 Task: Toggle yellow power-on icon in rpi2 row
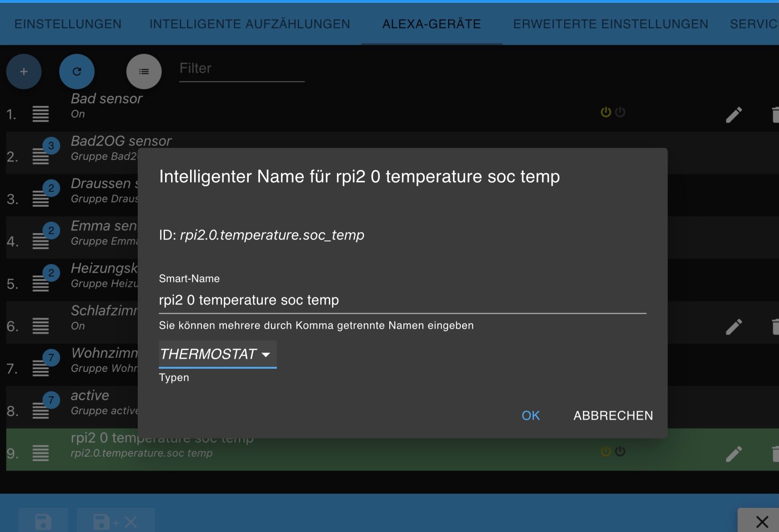[x=606, y=451]
